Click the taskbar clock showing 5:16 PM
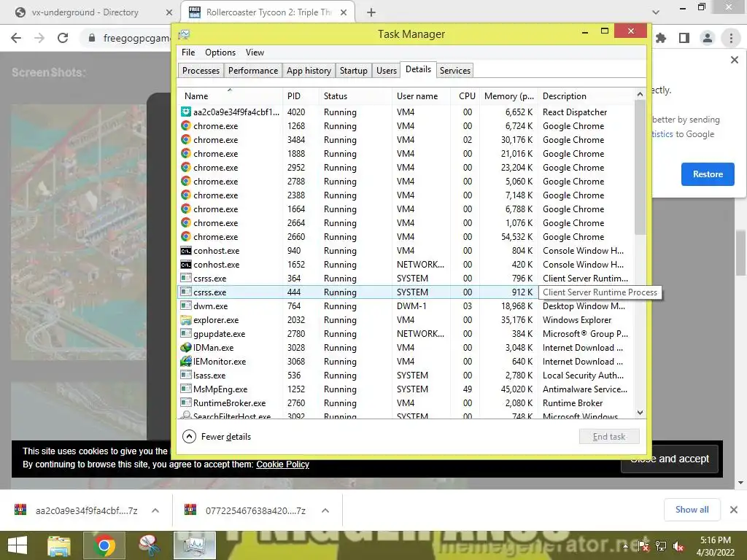Screen dimensions: 747x560 point(715,546)
